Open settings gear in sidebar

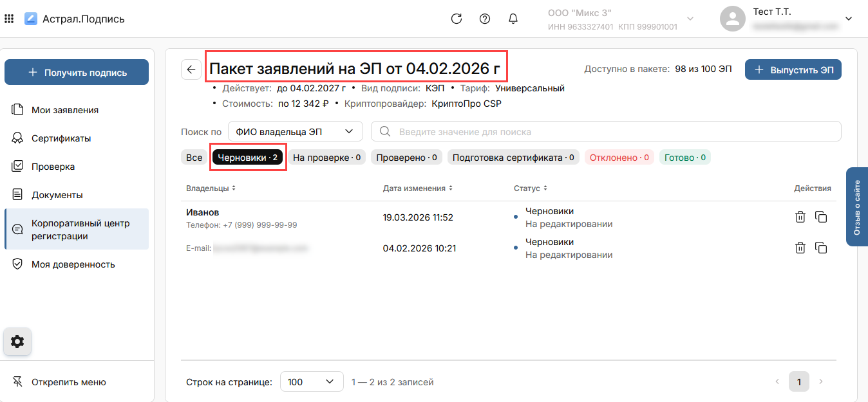17,342
